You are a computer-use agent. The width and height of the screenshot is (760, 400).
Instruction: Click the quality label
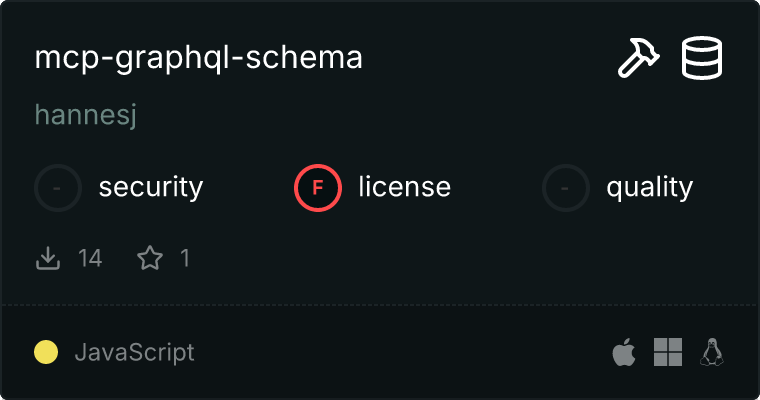[649, 187]
